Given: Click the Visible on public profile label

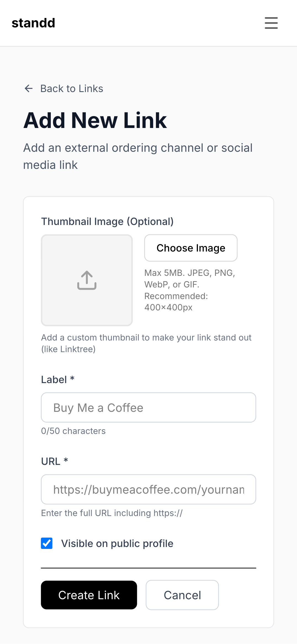Looking at the screenshot, I should pyautogui.click(x=117, y=543).
